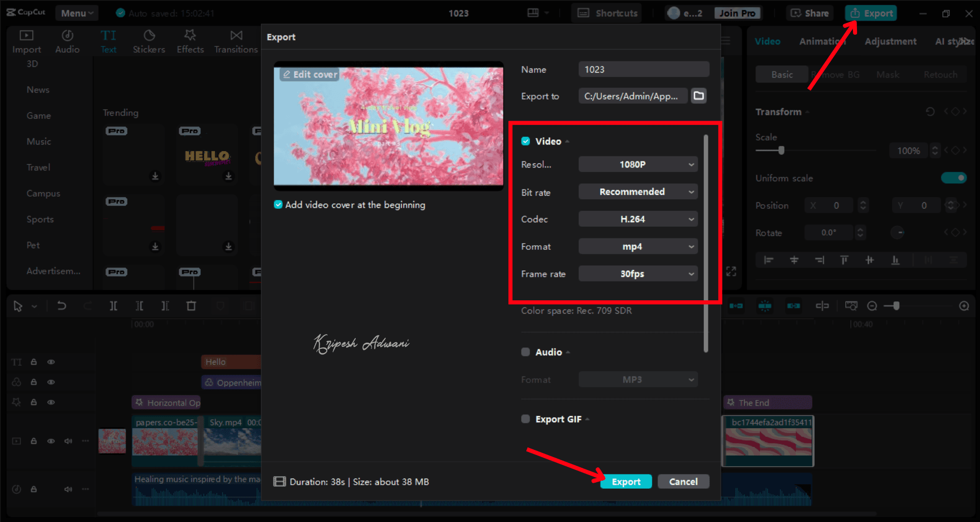Enable the Export GIF checkbox
The image size is (980, 522).
click(x=526, y=419)
